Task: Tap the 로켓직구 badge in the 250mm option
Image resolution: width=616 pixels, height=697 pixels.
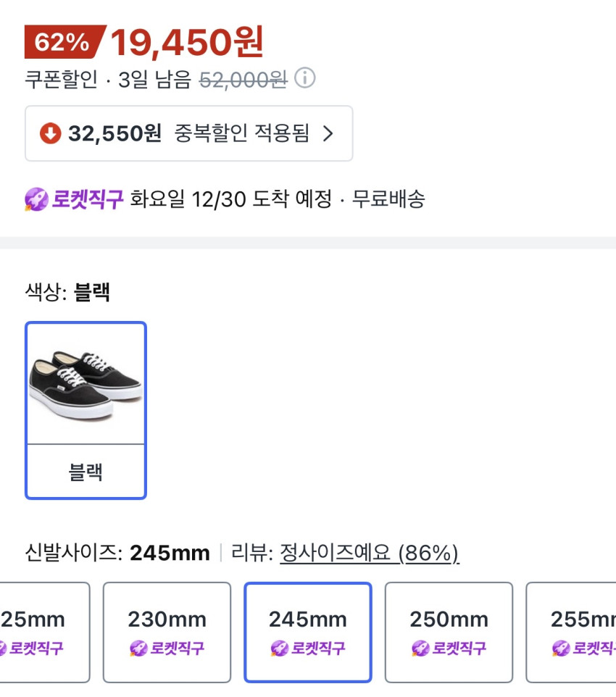Action: pos(449,648)
